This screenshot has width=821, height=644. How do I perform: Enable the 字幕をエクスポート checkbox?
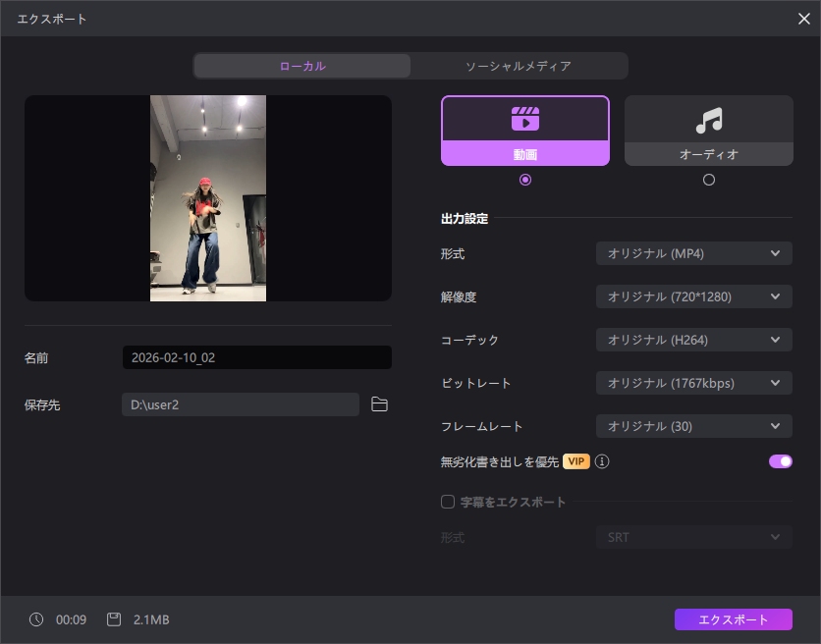447,502
